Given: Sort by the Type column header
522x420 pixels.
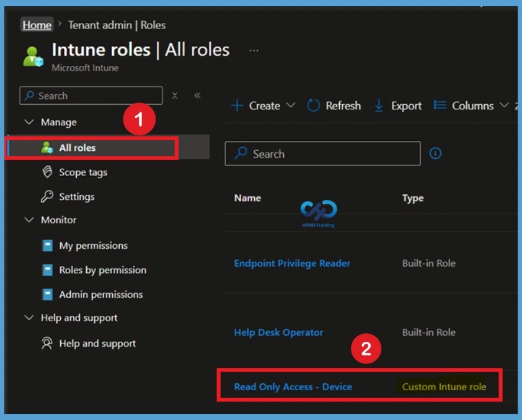Looking at the screenshot, I should pyautogui.click(x=413, y=198).
